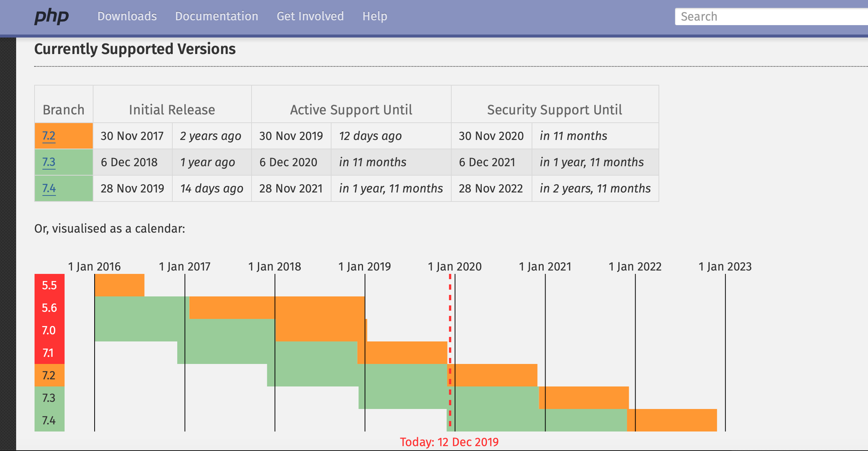Go to Get Involved page
This screenshot has width=868, height=451.
coord(310,16)
